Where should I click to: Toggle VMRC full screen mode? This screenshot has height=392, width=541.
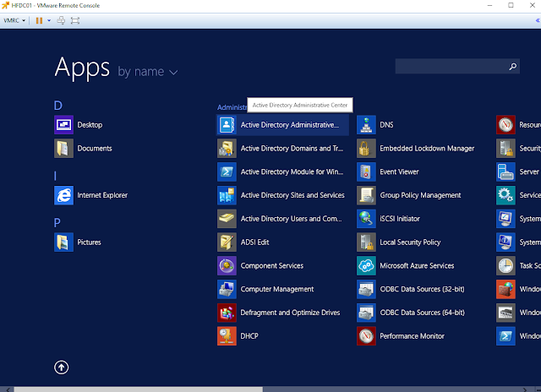coord(75,20)
